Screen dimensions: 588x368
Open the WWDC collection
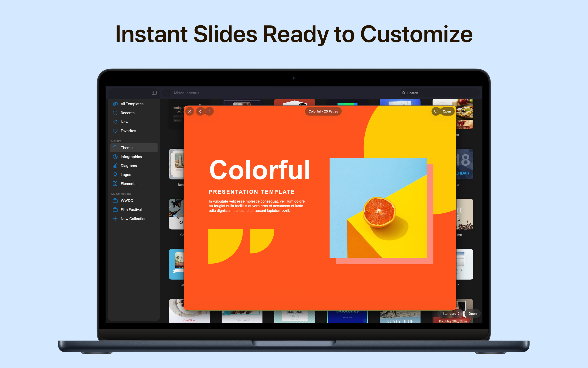[134, 201]
